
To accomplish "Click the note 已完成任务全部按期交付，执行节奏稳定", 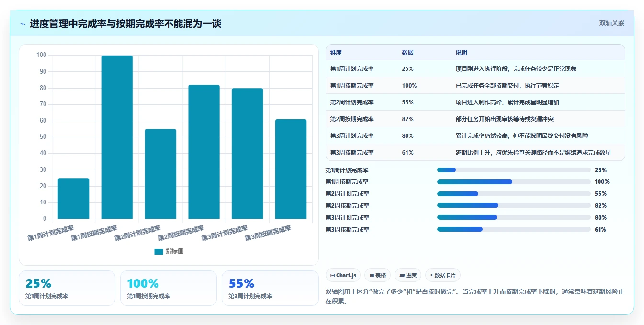I will (x=508, y=86).
